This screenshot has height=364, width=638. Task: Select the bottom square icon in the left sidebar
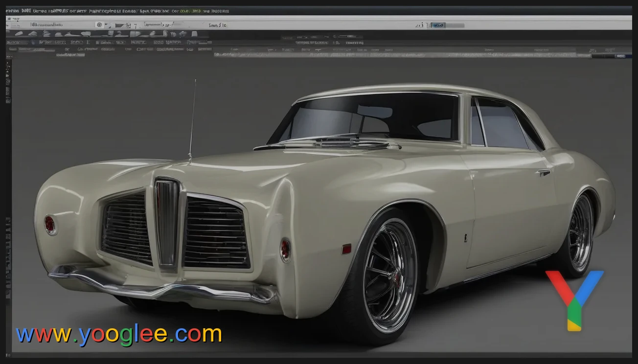(8, 100)
